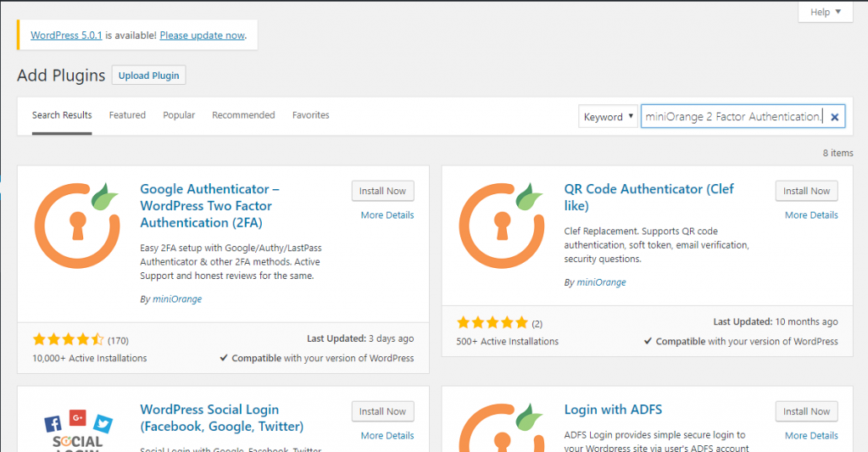Click the Add Plugins heading
This screenshot has width=868, height=452.
(61, 75)
